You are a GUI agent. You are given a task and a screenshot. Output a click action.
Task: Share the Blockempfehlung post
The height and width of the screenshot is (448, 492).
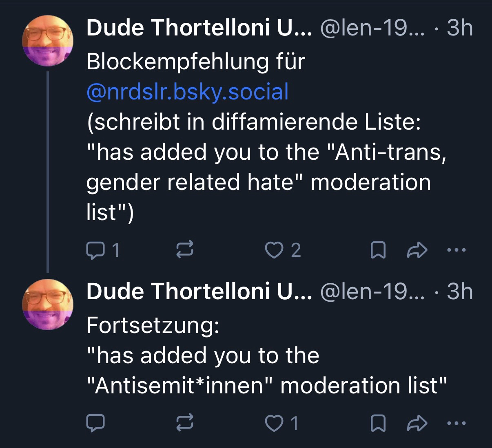(x=418, y=250)
